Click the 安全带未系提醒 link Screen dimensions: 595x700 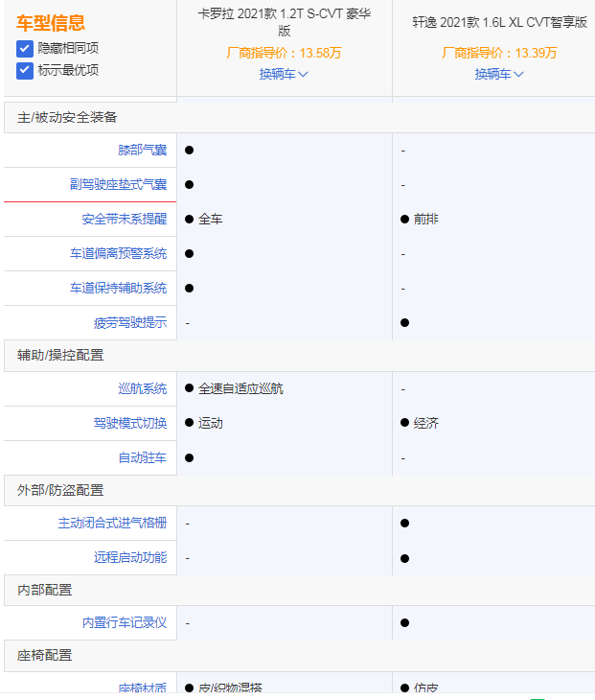[x=124, y=219]
